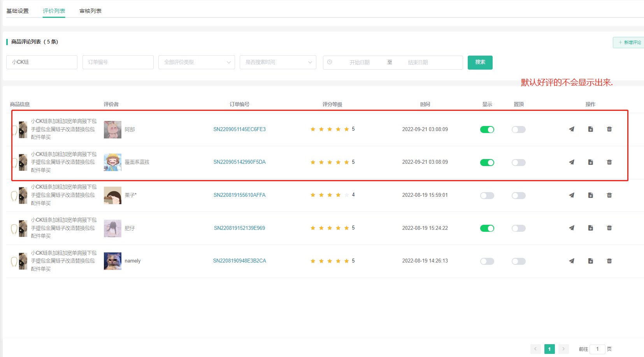Viewport: 644px width, 357px height.
Task: Go to next page using pagination arrow
Action: coord(563,349)
